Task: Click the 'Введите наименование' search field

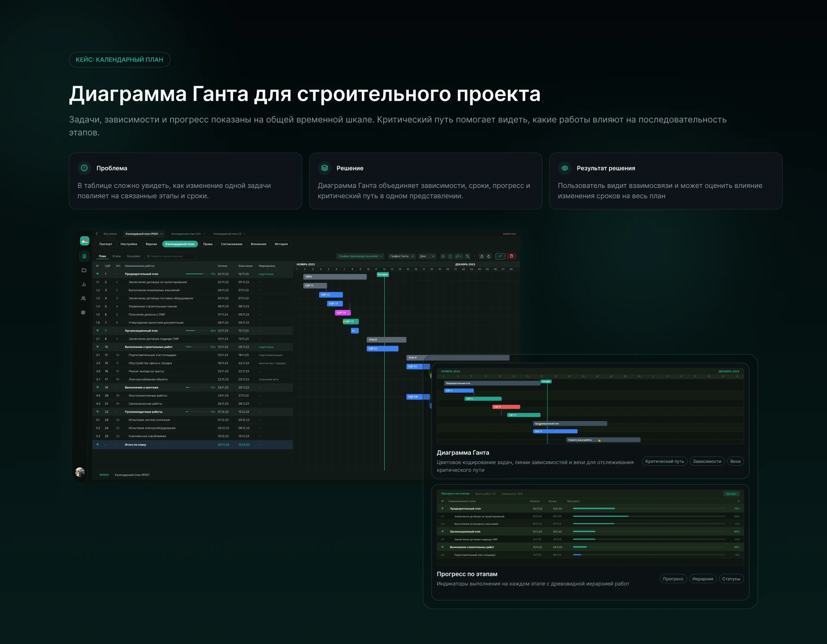Action: coord(171,256)
